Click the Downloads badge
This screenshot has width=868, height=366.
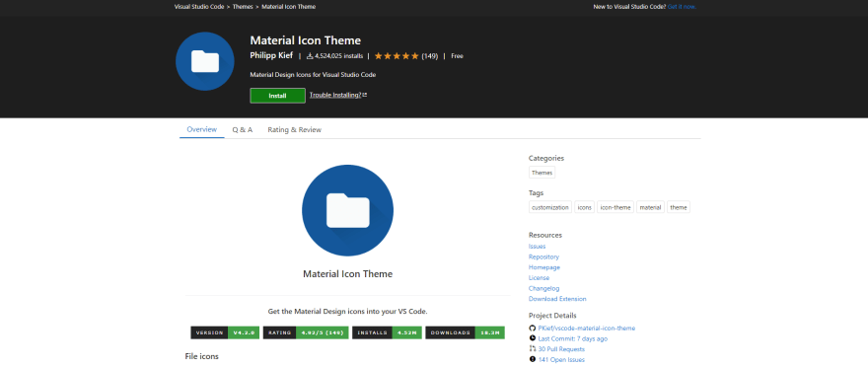pyautogui.click(x=465, y=332)
